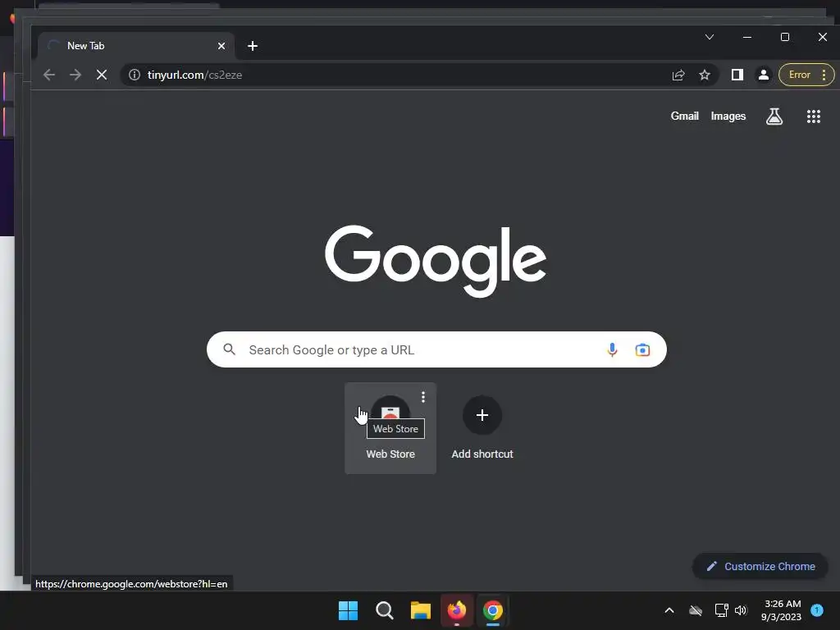Focus the Search Google or type a URL box
Viewport: 840px width, 630px height.
point(436,349)
